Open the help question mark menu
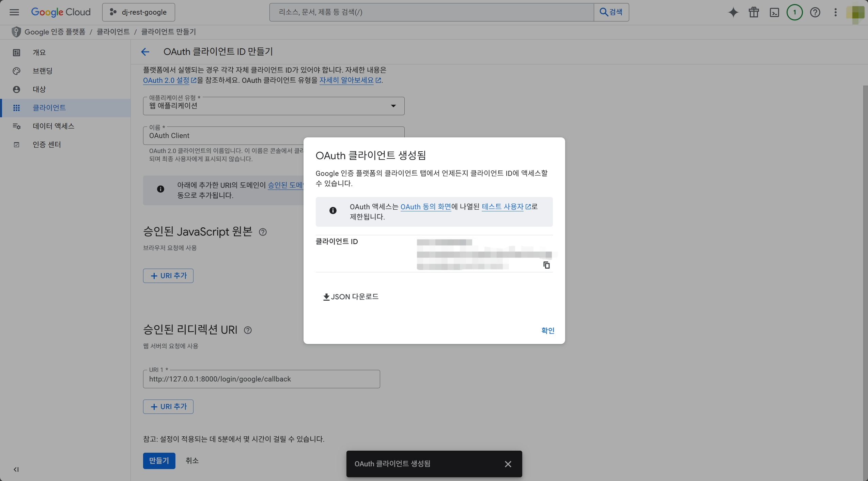This screenshot has width=868, height=481. 815,12
